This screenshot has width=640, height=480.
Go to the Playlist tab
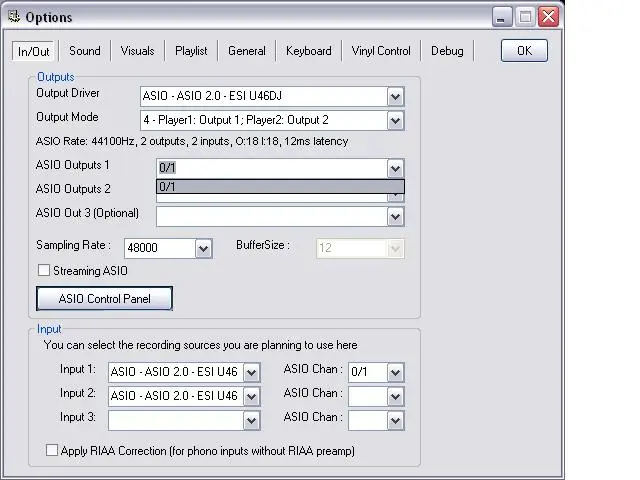click(191, 51)
